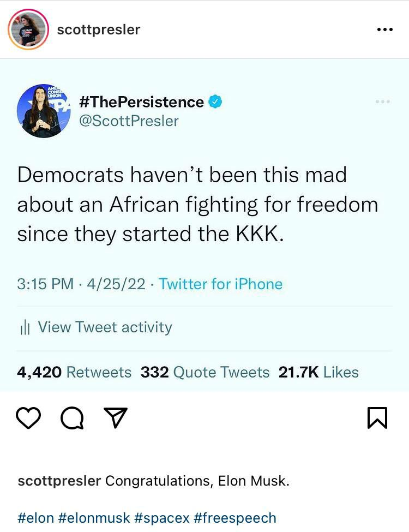The width and height of the screenshot is (409, 532).
Task: Click the tweet author's round avatar
Action: point(39,111)
